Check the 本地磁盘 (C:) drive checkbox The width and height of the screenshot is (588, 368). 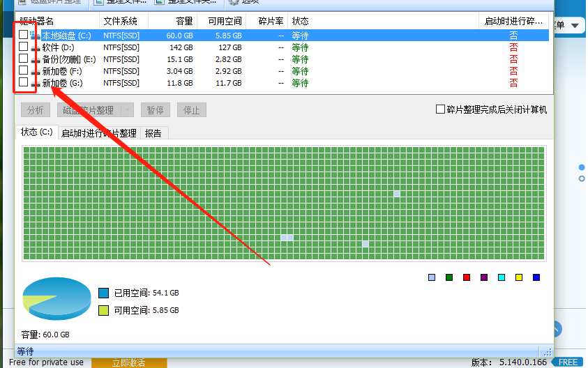pos(23,34)
